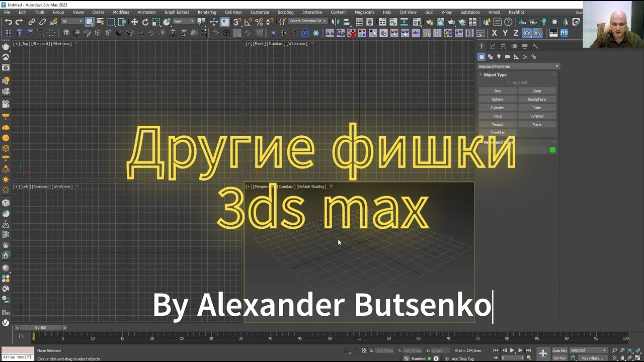Open the Graph Editors menu
This screenshot has height=362, width=644.
coord(177,12)
